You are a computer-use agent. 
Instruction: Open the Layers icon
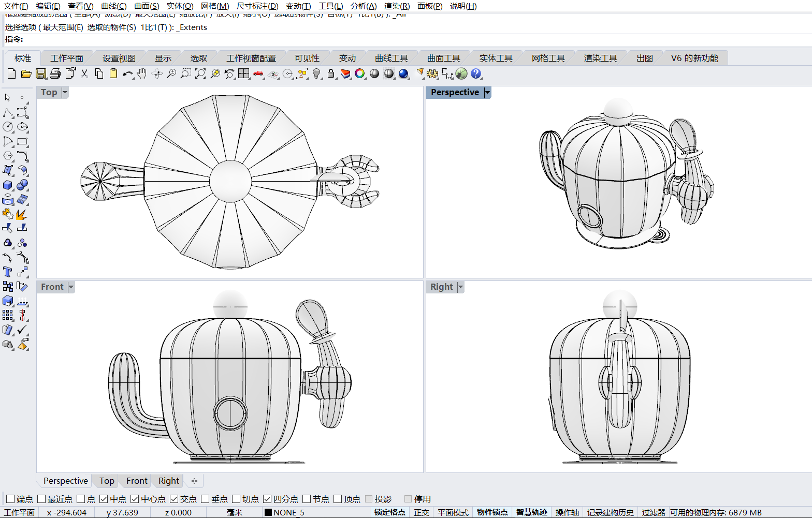tap(345, 74)
